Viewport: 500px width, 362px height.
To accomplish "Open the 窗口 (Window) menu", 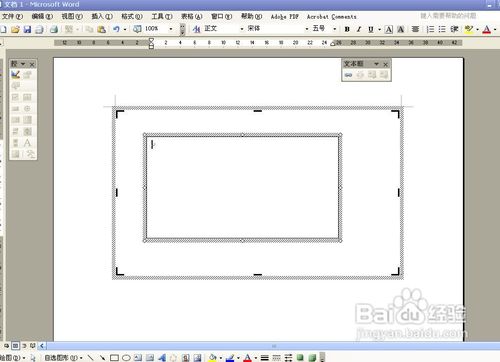I will point(221,16).
